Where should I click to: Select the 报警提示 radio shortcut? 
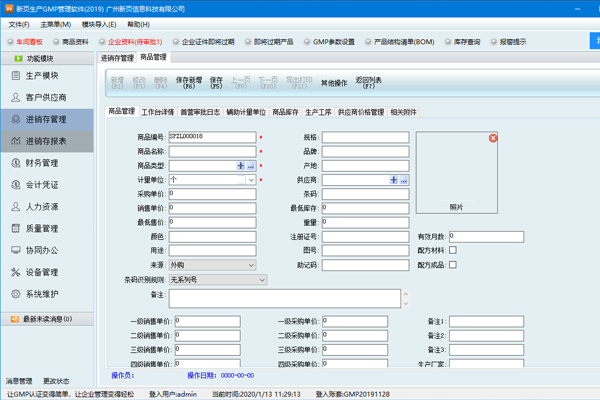(x=494, y=42)
